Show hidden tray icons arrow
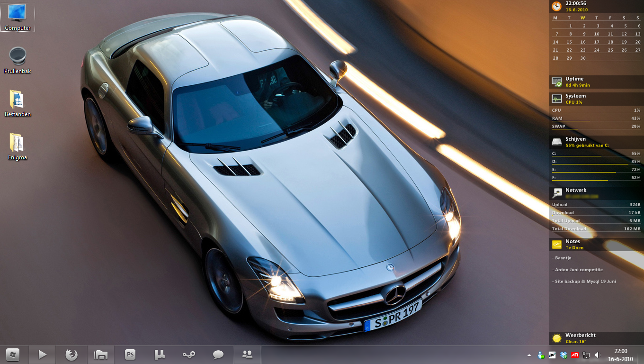 click(x=529, y=355)
